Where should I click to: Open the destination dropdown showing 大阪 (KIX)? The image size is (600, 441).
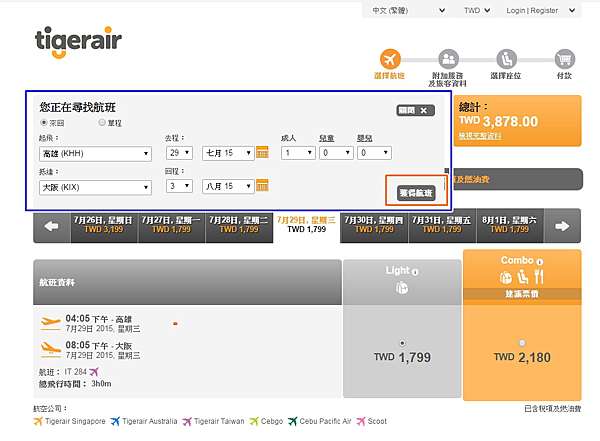95,187
